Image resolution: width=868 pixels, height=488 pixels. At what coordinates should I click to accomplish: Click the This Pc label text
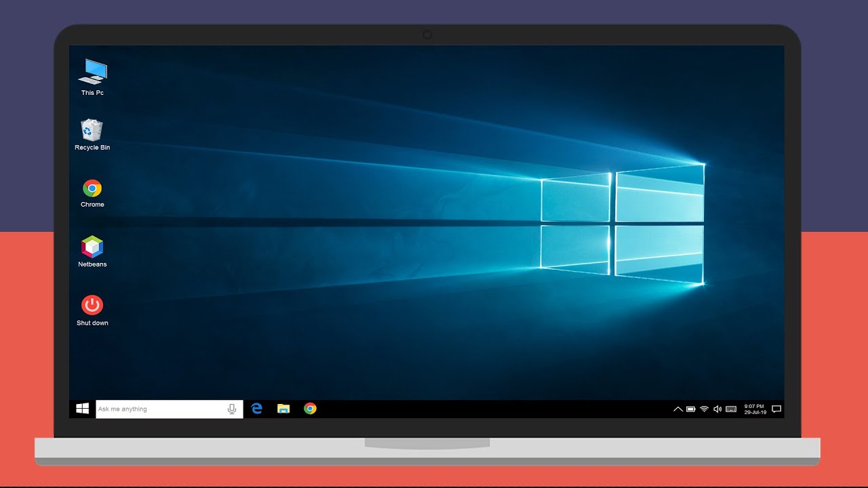click(92, 93)
